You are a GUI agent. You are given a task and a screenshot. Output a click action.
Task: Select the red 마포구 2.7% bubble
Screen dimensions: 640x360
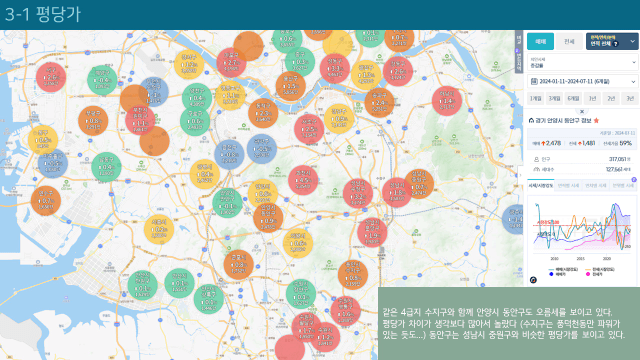(231, 62)
